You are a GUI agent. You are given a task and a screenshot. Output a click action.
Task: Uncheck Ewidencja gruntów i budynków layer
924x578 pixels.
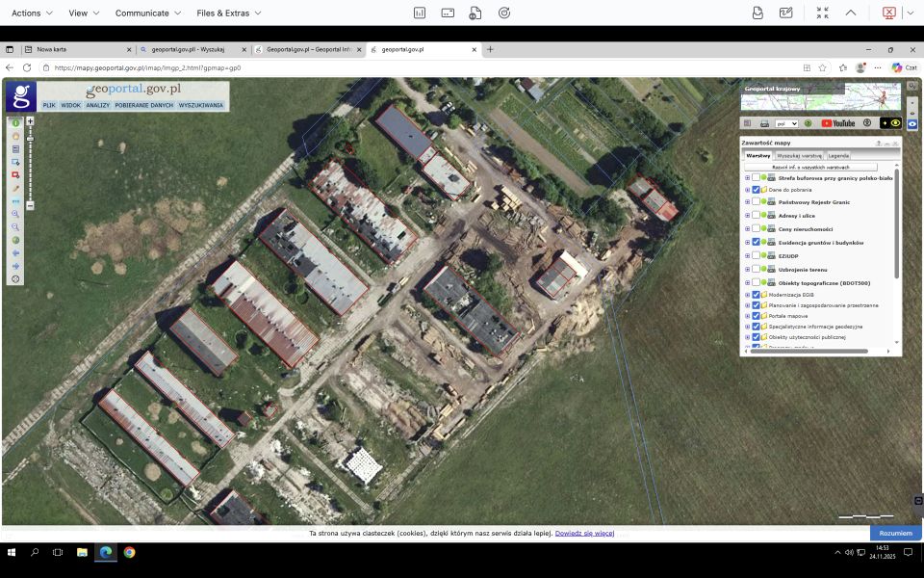coord(756,243)
